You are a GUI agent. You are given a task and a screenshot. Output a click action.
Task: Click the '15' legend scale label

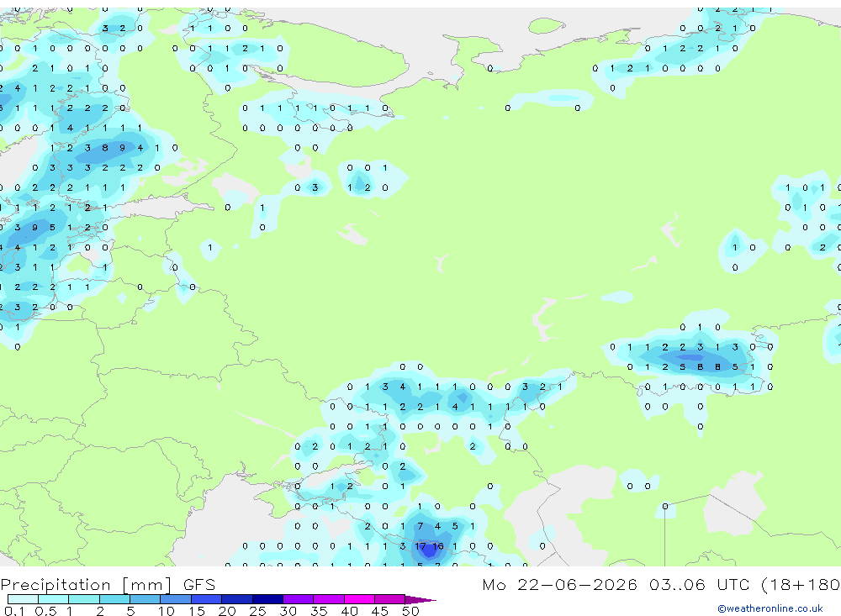coord(197,611)
